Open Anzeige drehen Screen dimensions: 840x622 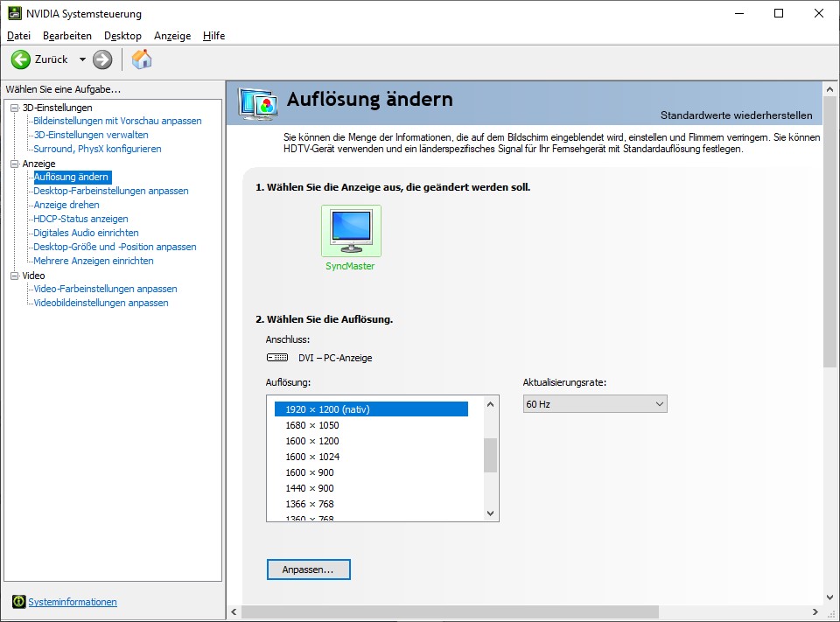(x=66, y=205)
